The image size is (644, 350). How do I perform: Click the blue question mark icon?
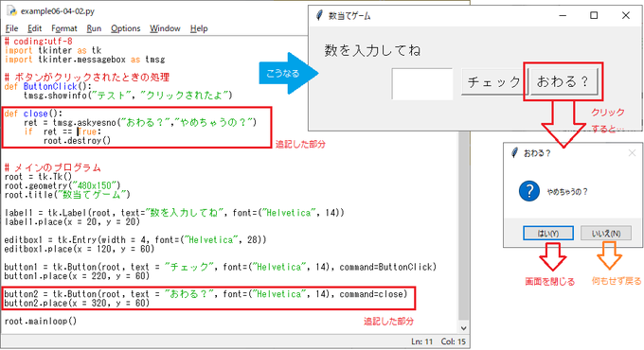pyautogui.click(x=529, y=191)
